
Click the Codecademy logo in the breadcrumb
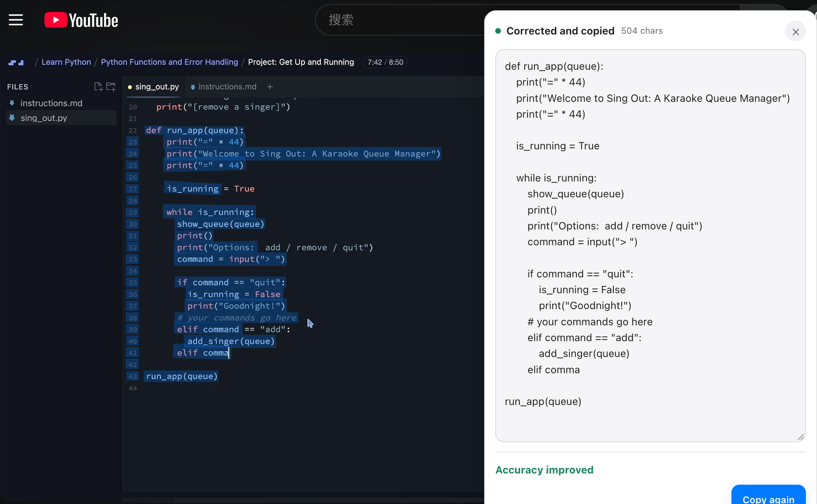[16, 62]
